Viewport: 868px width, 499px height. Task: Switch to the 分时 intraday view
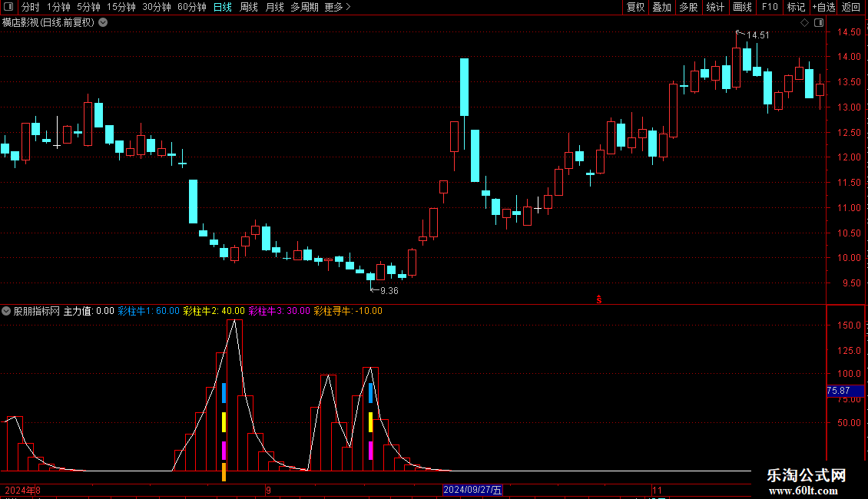point(31,7)
